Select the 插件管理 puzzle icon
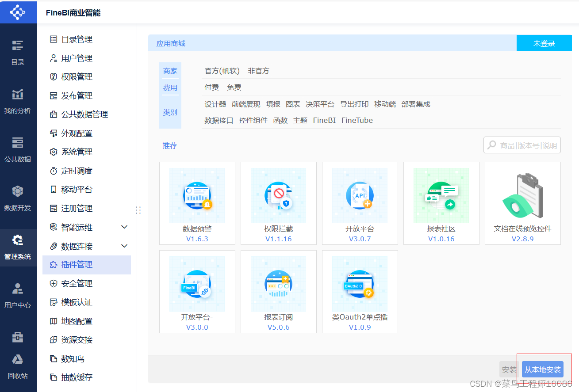 pyautogui.click(x=54, y=265)
